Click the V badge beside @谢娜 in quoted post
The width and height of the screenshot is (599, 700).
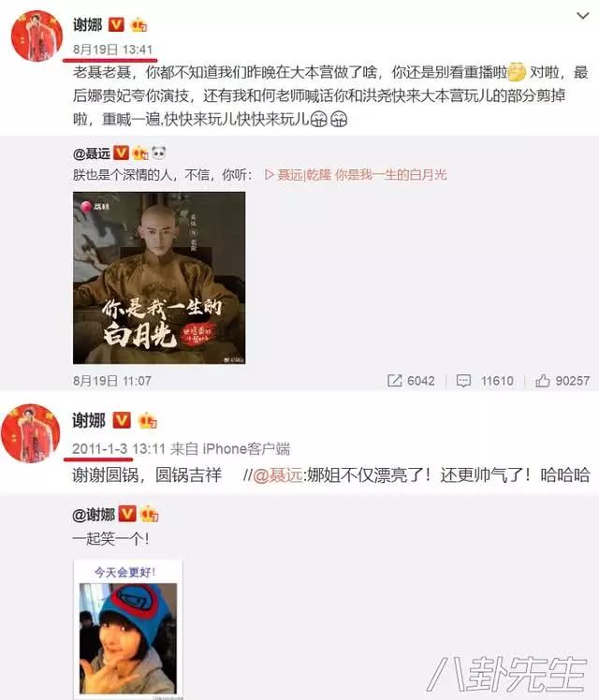click(126, 514)
